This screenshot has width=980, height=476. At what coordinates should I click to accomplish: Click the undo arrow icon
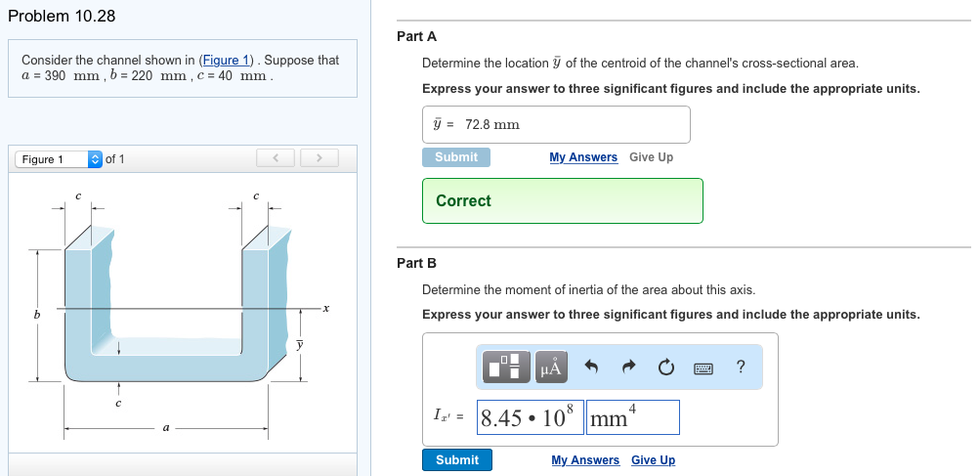click(591, 367)
